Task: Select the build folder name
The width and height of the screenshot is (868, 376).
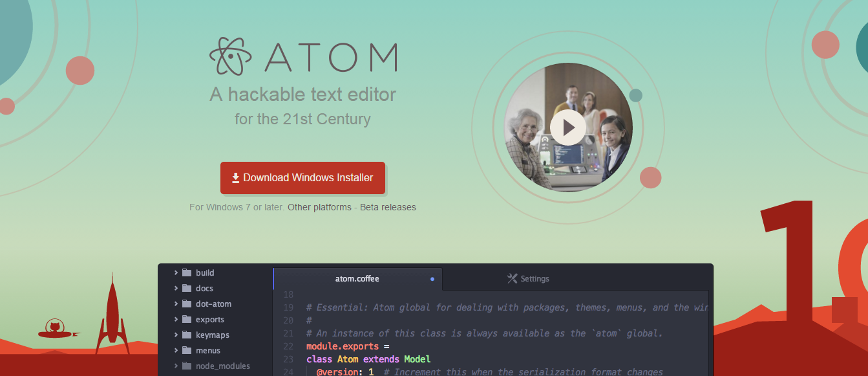Action: pyautogui.click(x=205, y=272)
